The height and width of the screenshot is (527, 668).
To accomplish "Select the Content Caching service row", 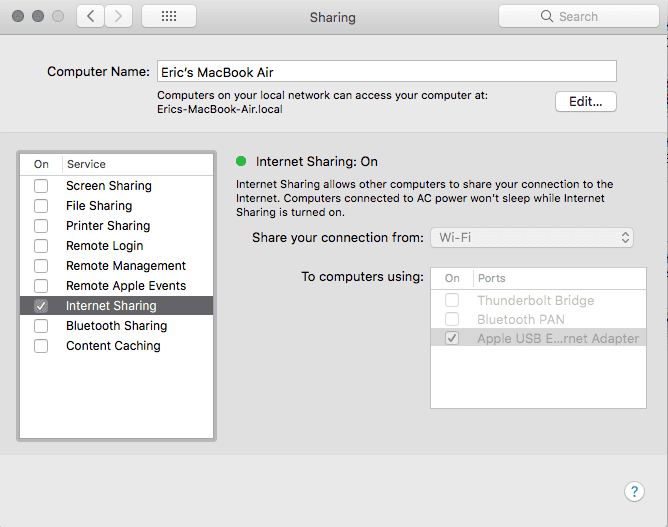I will pos(116,346).
